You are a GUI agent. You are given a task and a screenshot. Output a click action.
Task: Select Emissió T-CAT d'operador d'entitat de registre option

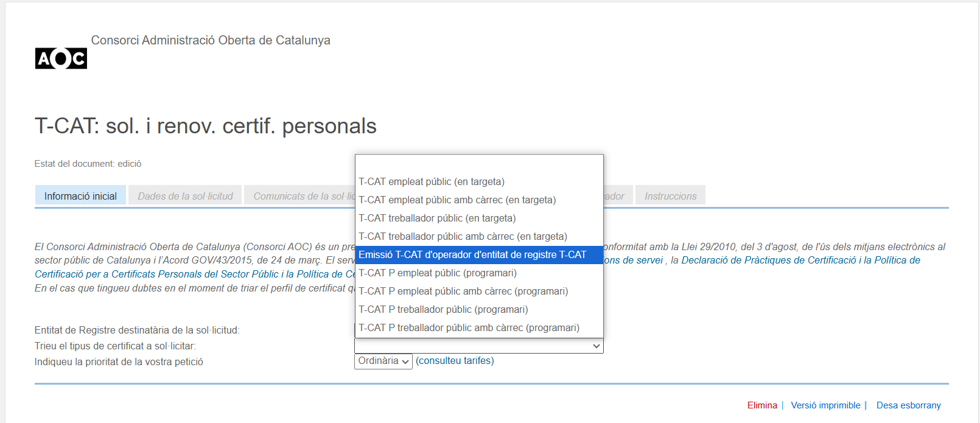[479, 255]
